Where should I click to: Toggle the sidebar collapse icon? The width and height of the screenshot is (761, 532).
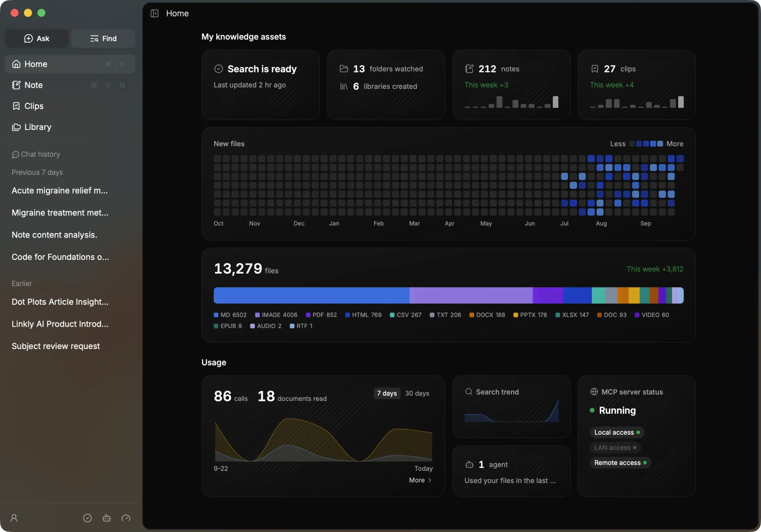pyautogui.click(x=155, y=13)
